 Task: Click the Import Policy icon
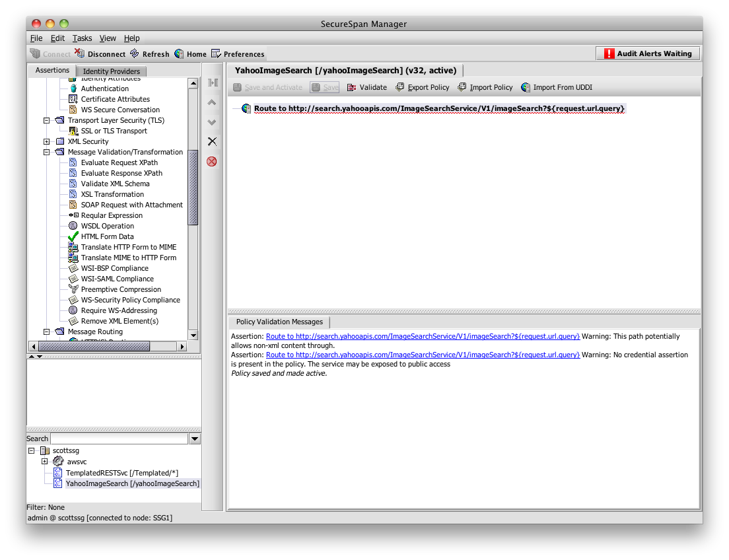pos(462,87)
